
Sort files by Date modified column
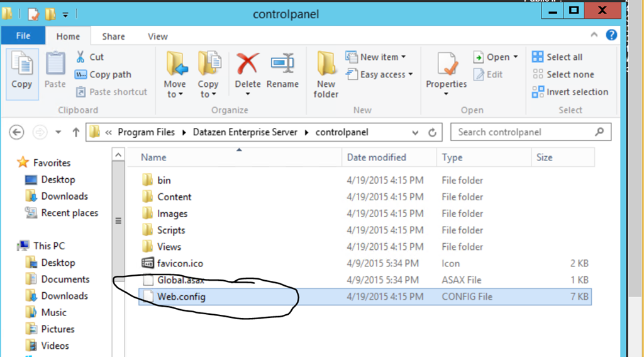(377, 157)
